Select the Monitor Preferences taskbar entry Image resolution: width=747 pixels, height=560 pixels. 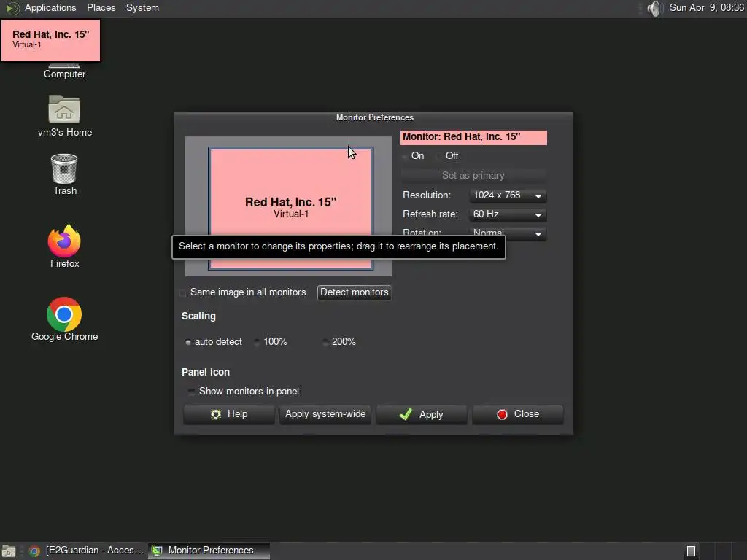pyautogui.click(x=209, y=551)
